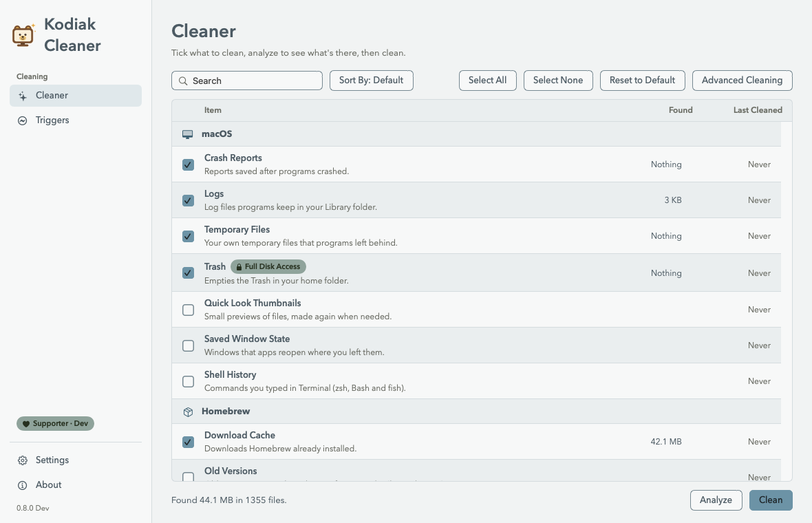
Task: Click the Logs item title
Action: point(214,193)
